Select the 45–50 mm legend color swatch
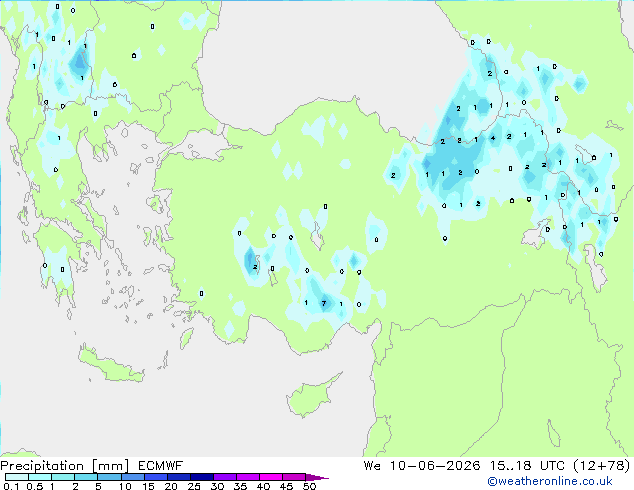 tap(294, 477)
